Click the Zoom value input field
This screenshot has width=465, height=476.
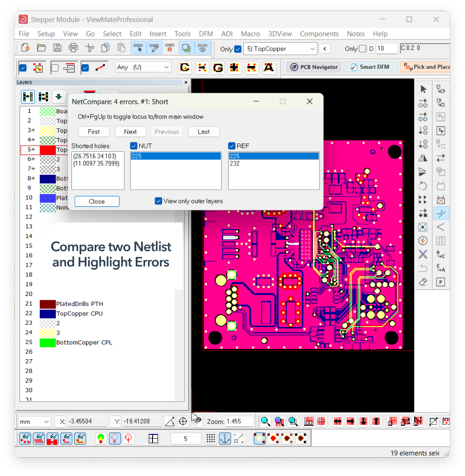pyautogui.click(x=239, y=422)
